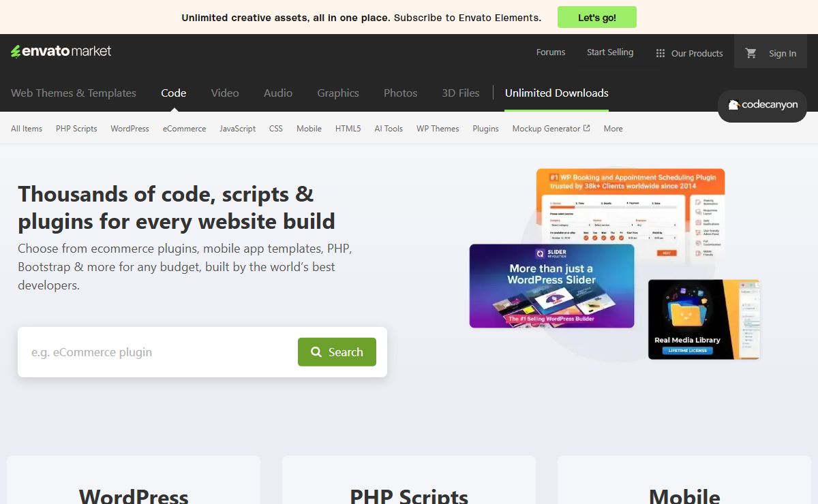Open the Our Products grid menu

[x=689, y=53]
